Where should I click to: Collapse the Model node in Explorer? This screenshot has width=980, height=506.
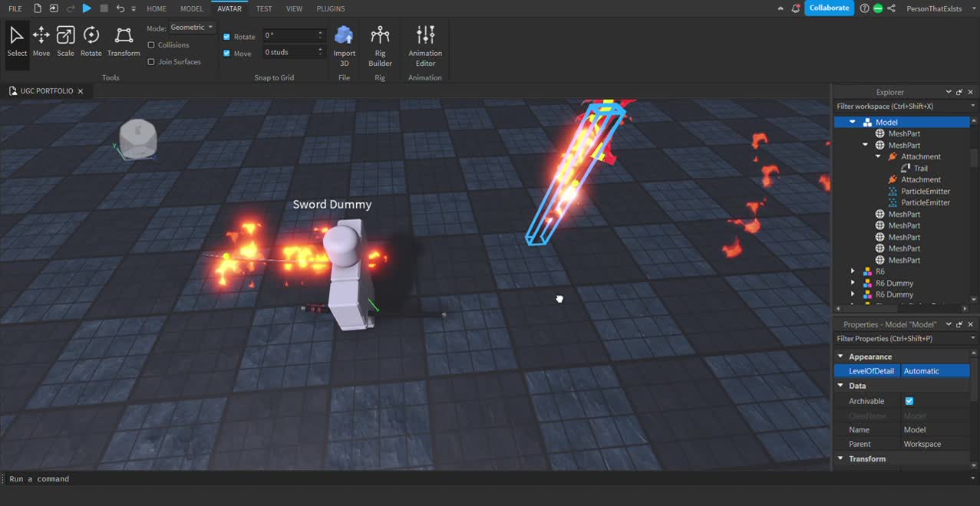click(852, 121)
